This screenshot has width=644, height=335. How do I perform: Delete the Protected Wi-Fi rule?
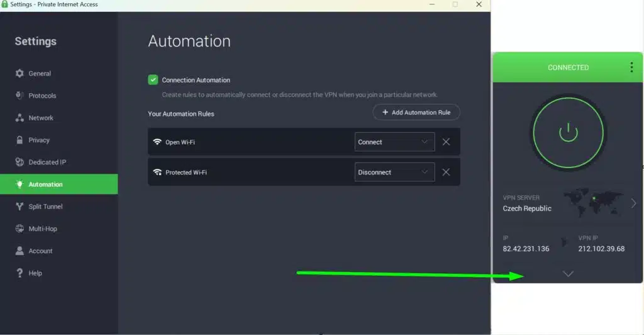pyautogui.click(x=446, y=173)
